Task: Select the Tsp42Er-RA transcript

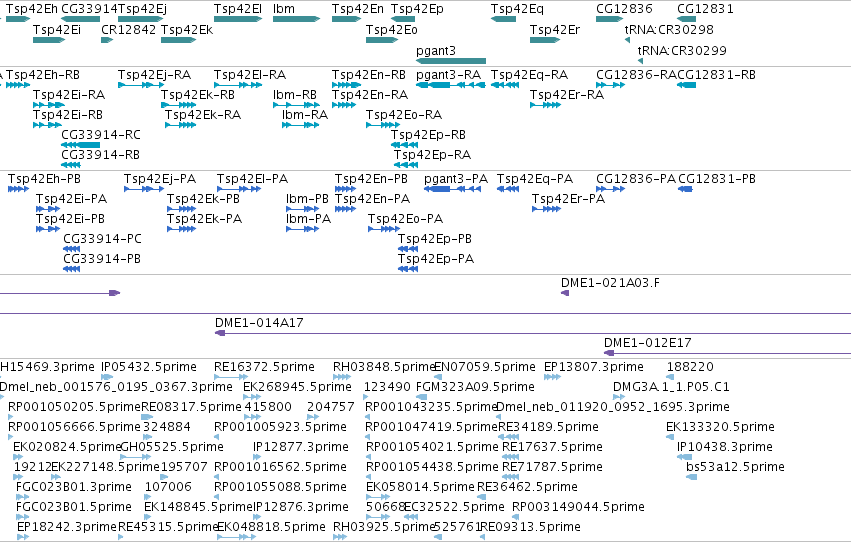Action: [545, 105]
